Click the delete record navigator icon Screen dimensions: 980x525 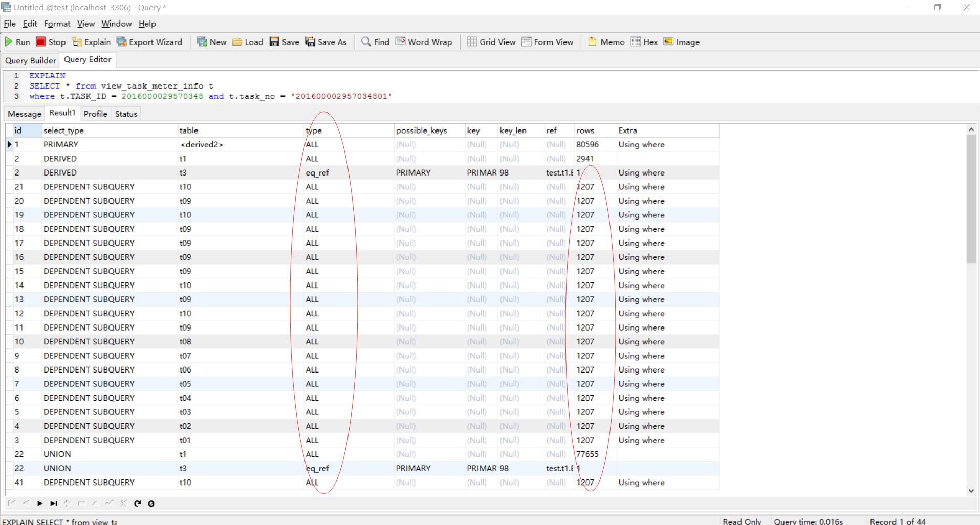click(x=81, y=504)
